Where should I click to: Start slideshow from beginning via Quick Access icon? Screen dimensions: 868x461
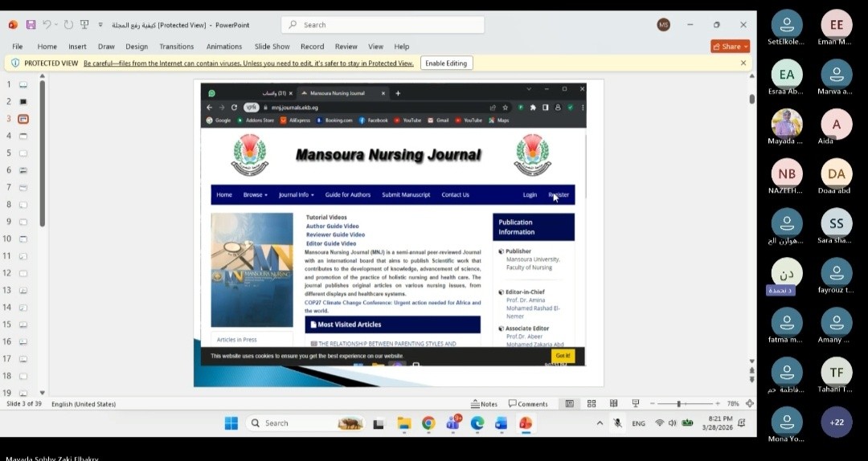point(84,25)
